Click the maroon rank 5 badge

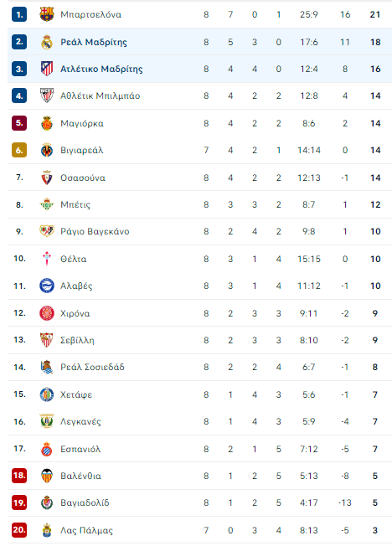coord(19,123)
